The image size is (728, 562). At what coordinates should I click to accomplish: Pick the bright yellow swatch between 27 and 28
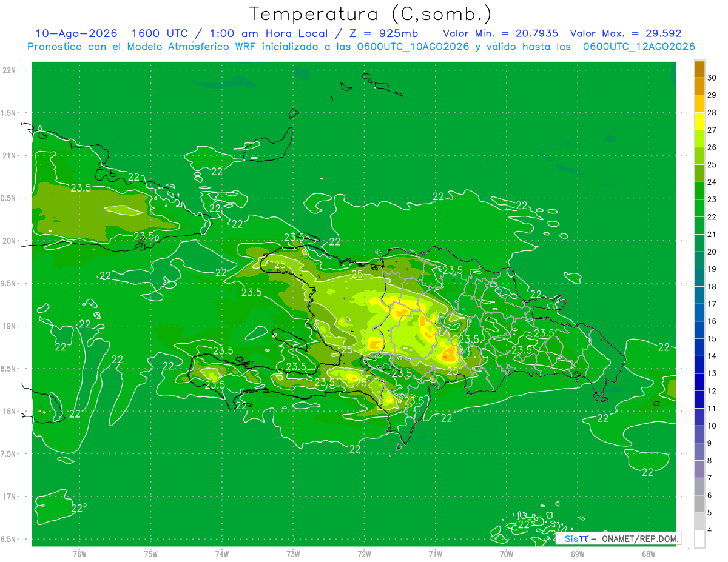(x=699, y=121)
